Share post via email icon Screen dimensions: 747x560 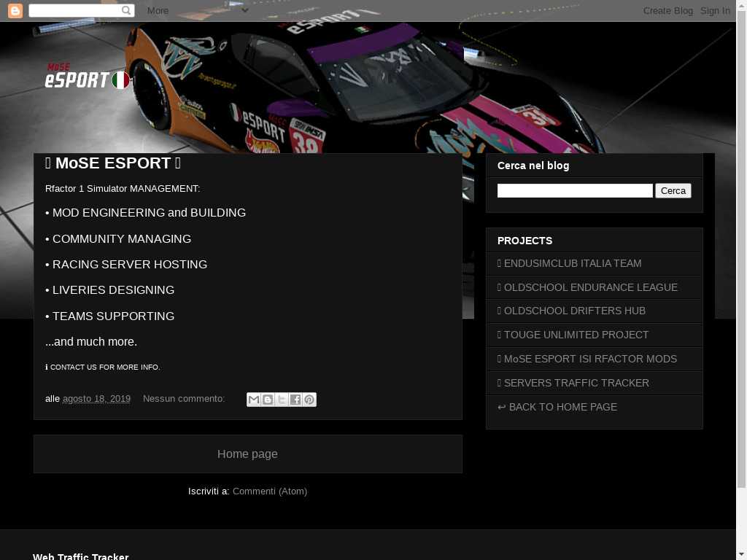click(253, 400)
